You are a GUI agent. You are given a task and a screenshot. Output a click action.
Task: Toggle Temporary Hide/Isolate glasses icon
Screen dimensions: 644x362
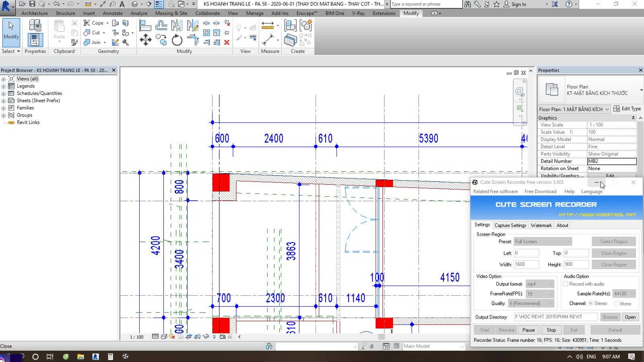[x=206, y=337]
